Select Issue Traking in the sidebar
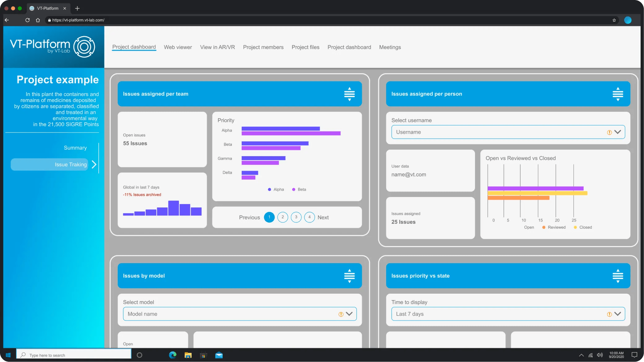644x362 pixels. 70,164
